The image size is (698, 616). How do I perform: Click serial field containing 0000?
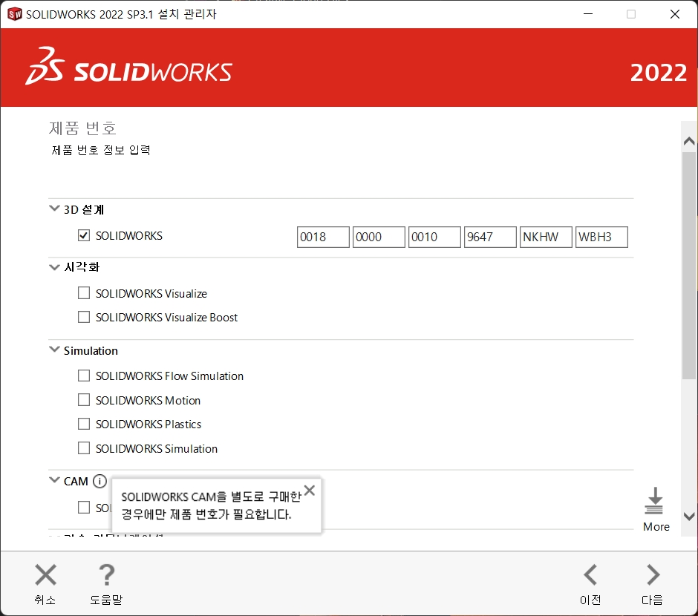pyautogui.click(x=379, y=237)
